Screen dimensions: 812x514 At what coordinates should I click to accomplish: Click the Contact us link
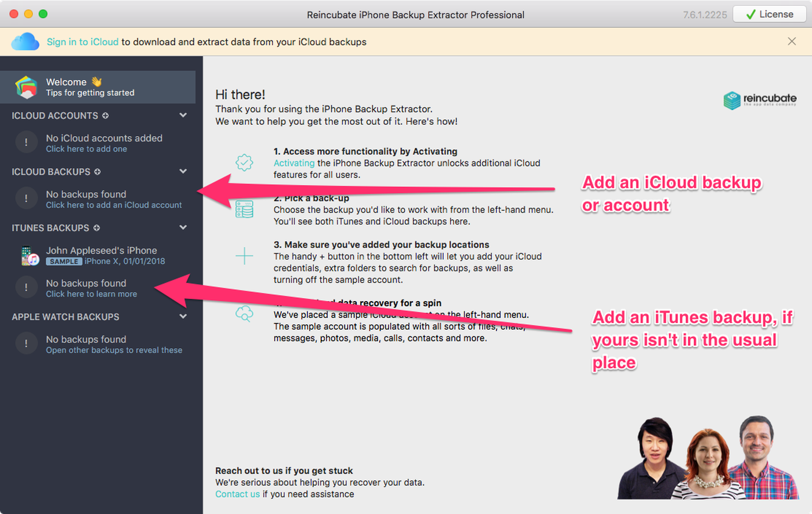tap(237, 494)
